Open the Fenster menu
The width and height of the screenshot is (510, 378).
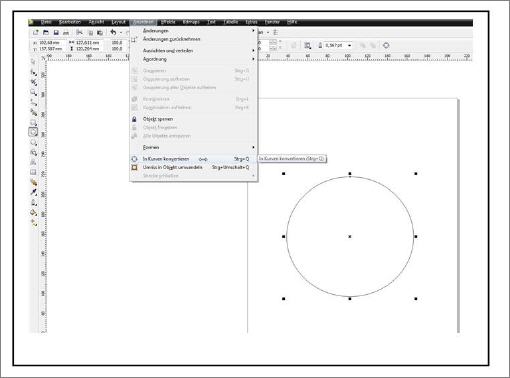click(x=272, y=22)
